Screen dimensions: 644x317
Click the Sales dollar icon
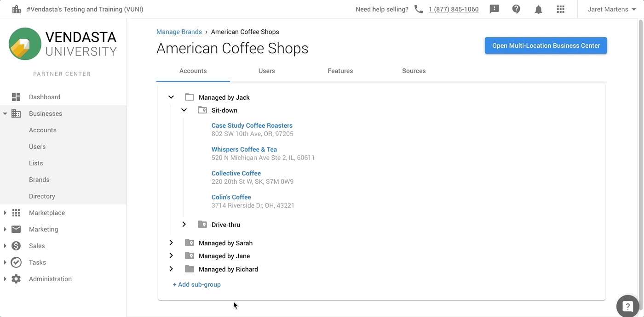[x=16, y=246]
